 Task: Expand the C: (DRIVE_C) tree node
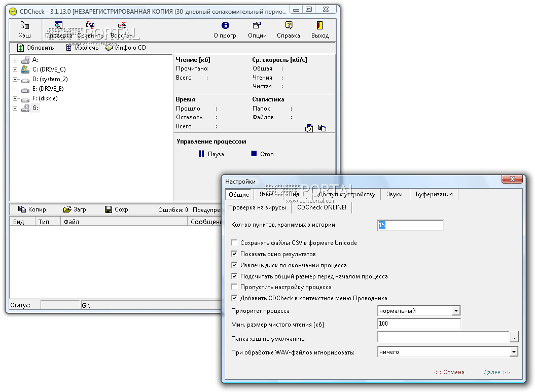(15, 69)
